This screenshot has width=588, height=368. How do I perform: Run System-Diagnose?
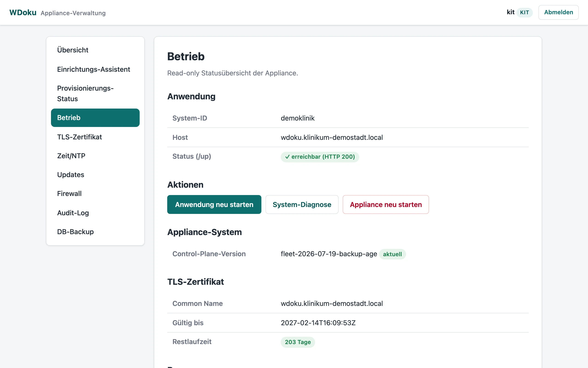pos(302,204)
